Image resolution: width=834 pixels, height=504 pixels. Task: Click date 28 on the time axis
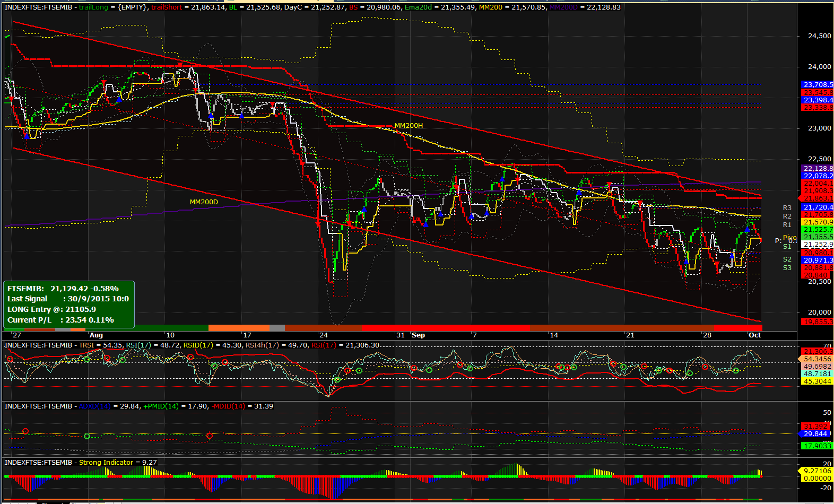(x=707, y=335)
